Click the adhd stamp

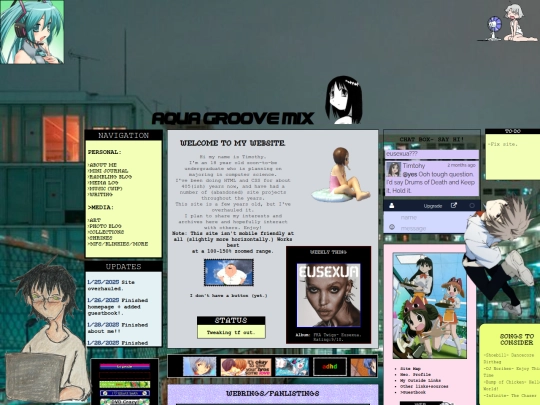(330, 367)
